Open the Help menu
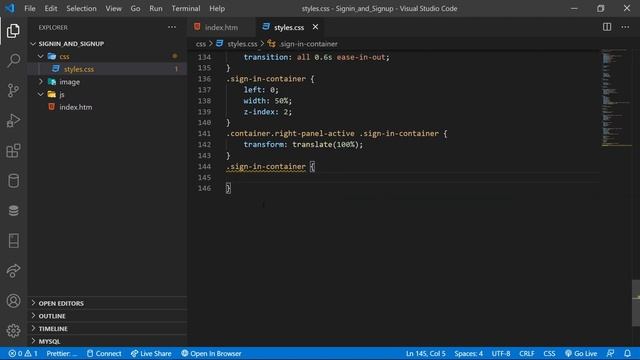This screenshot has height=360, width=640. pos(217,8)
